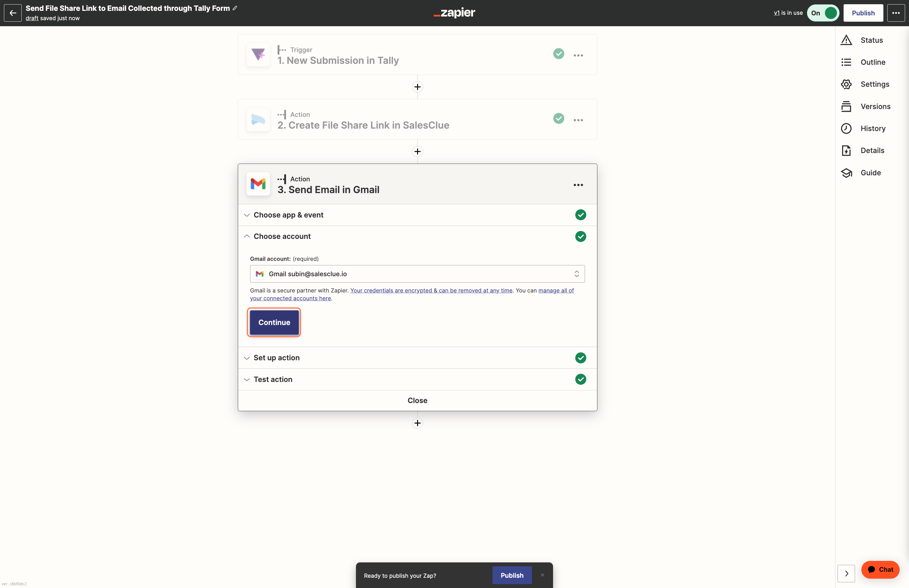Click Close at bottom of step

pos(417,401)
